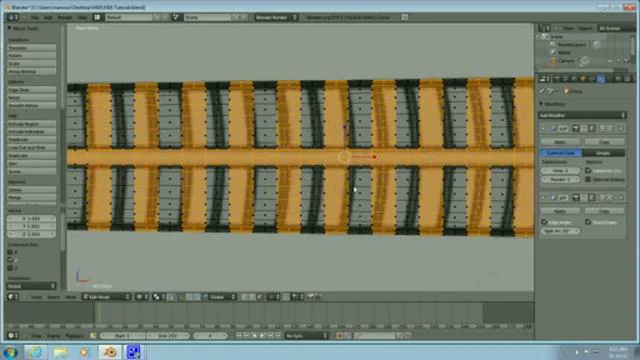Click the Apply button of Edge Split modifier
Screen dimensions: 640x360
point(560,211)
